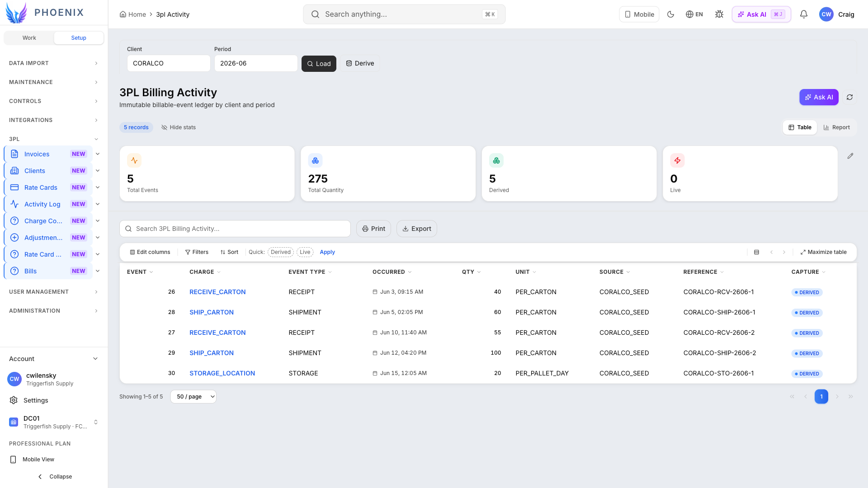Toggle dark mode moon icon
This screenshot has width=868, height=488.
[670, 14]
